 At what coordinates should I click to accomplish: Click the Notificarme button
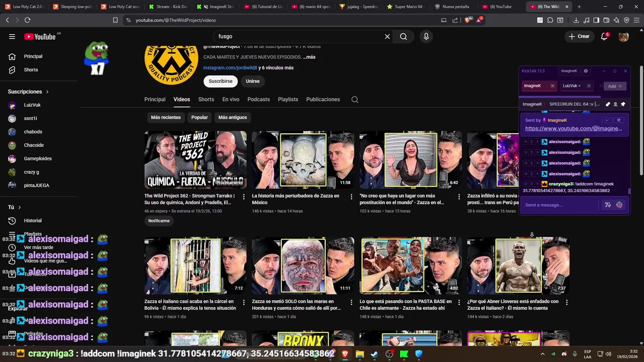[159, 221]
